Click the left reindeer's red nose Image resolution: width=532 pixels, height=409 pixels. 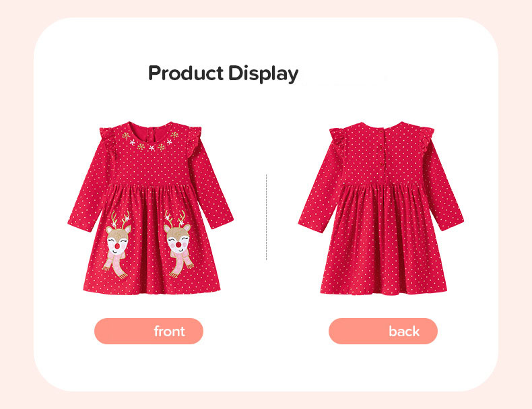(x=117, y=245)
